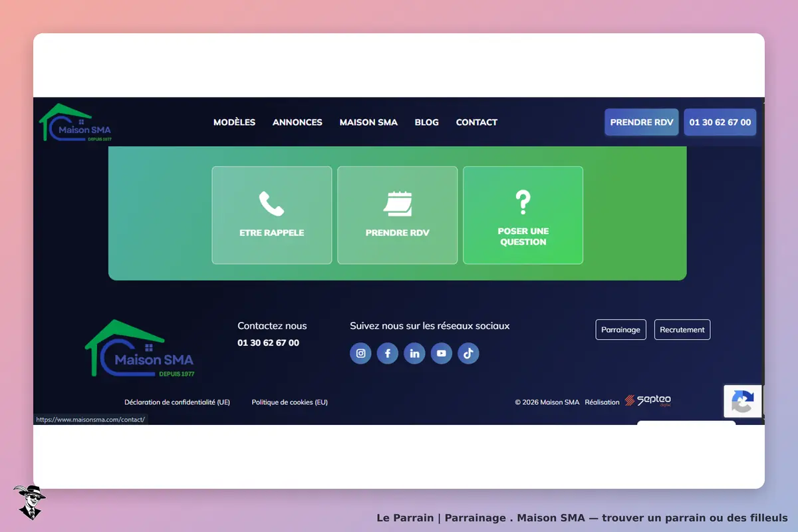
Task: Open the Facebook social icon
Action: tap(388, 353)
